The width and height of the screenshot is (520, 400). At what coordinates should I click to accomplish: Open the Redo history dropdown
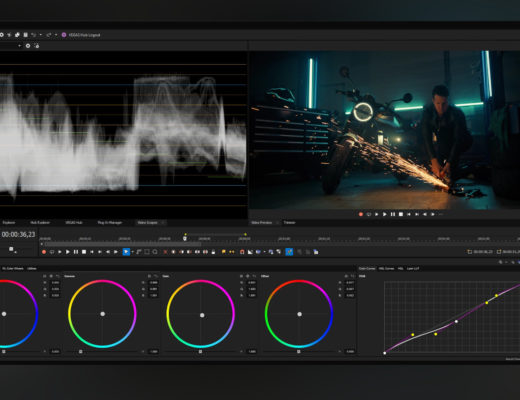point(56,35)
